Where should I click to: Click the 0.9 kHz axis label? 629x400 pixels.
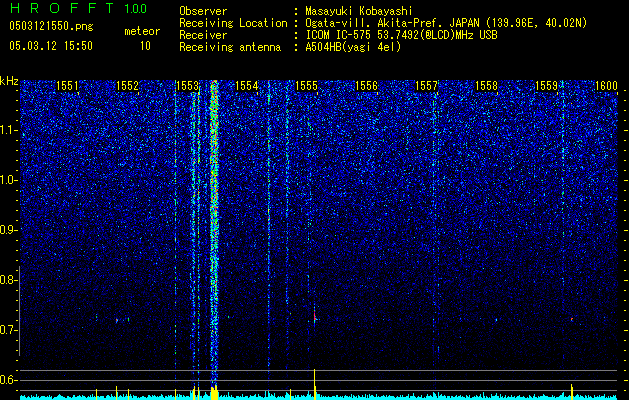pyautogui.click(x=8, y=230)
